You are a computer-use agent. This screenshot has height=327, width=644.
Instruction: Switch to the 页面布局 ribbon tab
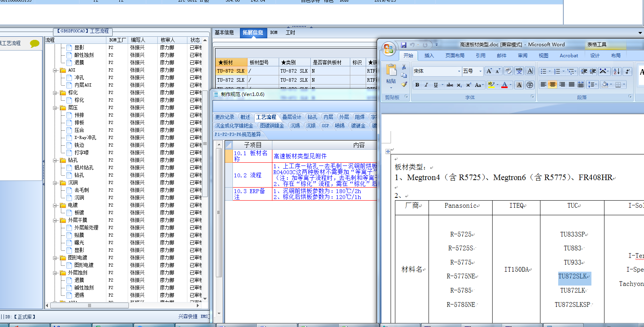click(x=455, y=56)
